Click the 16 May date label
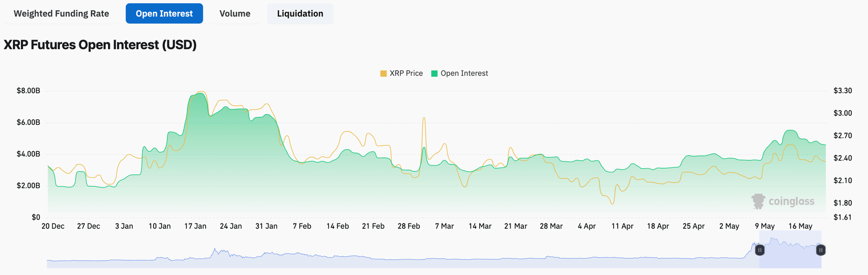 (800, 226)
